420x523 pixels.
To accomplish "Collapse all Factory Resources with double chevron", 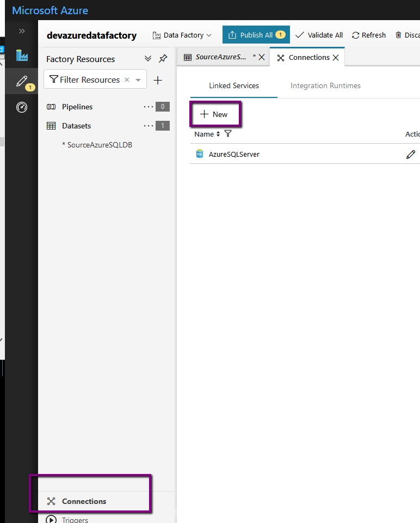I will tap(148, 59).
